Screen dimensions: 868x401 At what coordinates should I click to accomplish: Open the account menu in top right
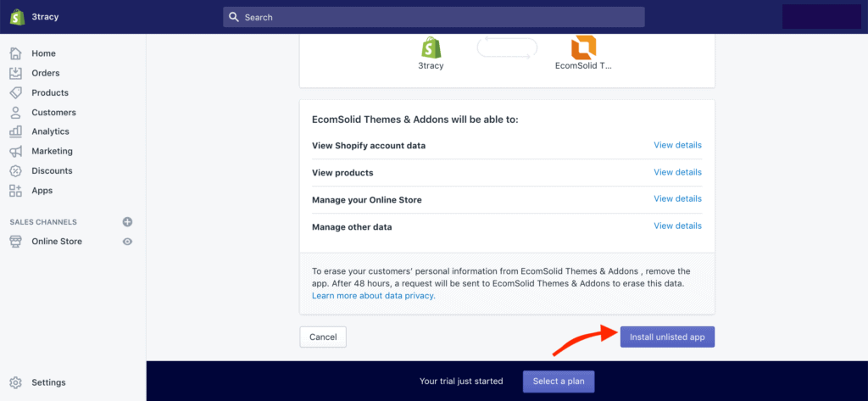click(x=821, y=17)
